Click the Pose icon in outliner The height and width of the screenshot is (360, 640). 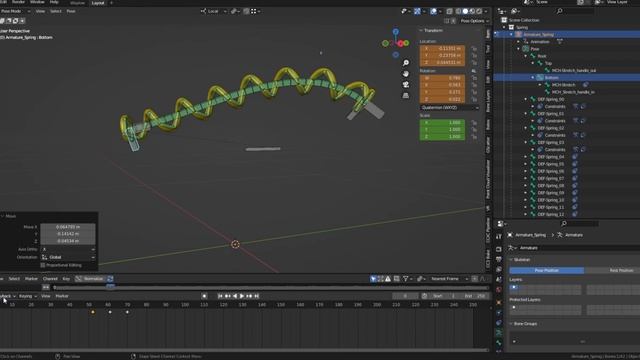[526, 49]
